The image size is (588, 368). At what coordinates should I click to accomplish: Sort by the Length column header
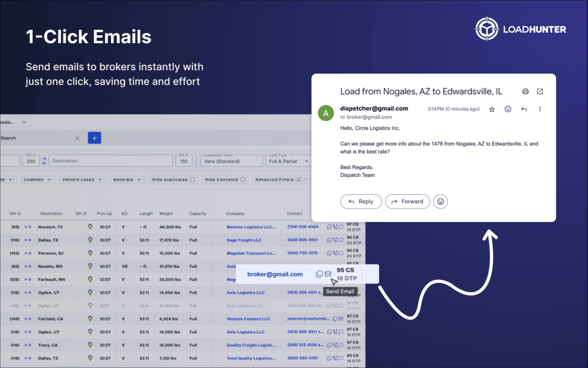[146, 213]
